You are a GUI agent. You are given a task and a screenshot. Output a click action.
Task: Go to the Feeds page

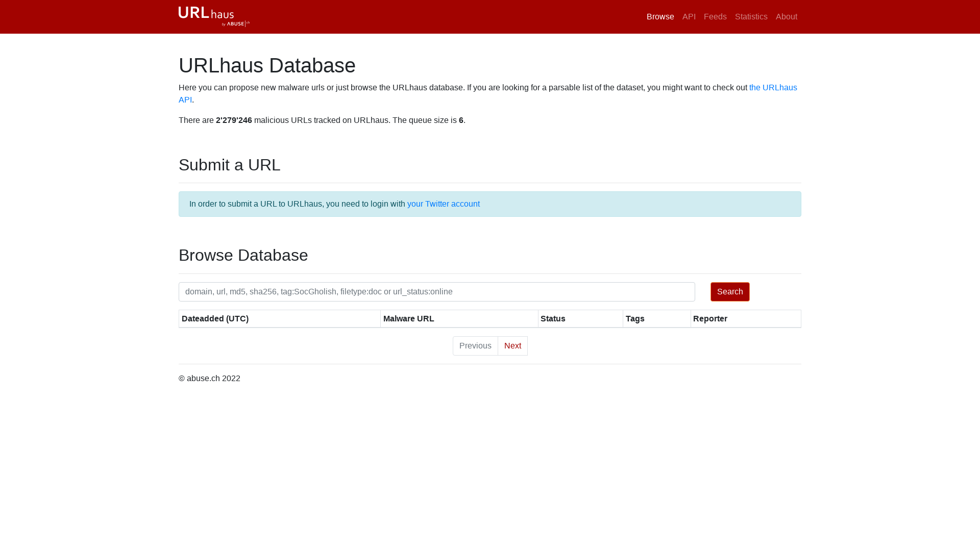tap(715, 17)
